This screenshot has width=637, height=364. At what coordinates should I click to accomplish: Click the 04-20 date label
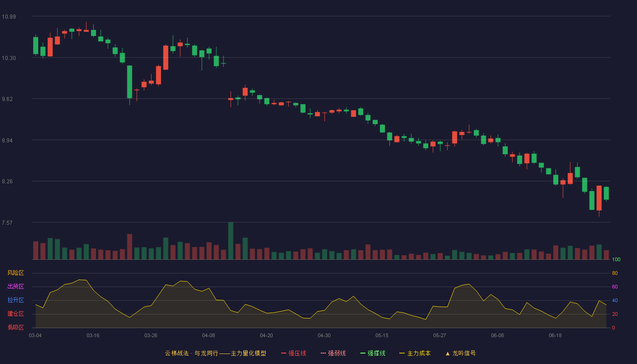(266, 335)
